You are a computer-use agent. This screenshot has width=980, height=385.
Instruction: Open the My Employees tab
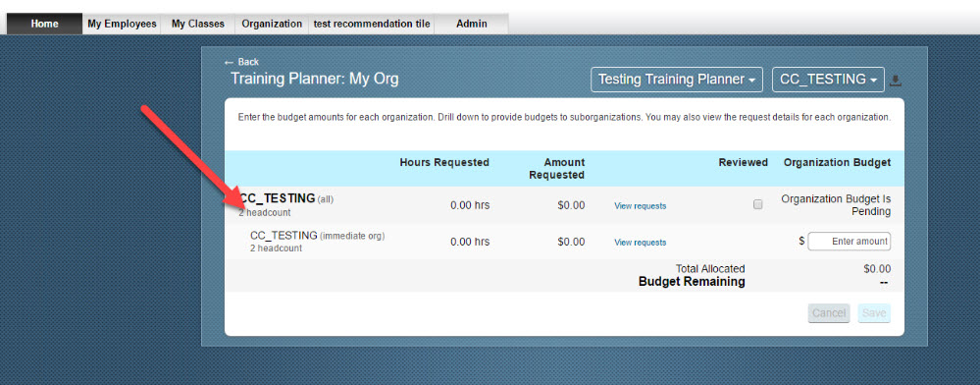coord(122,24)
